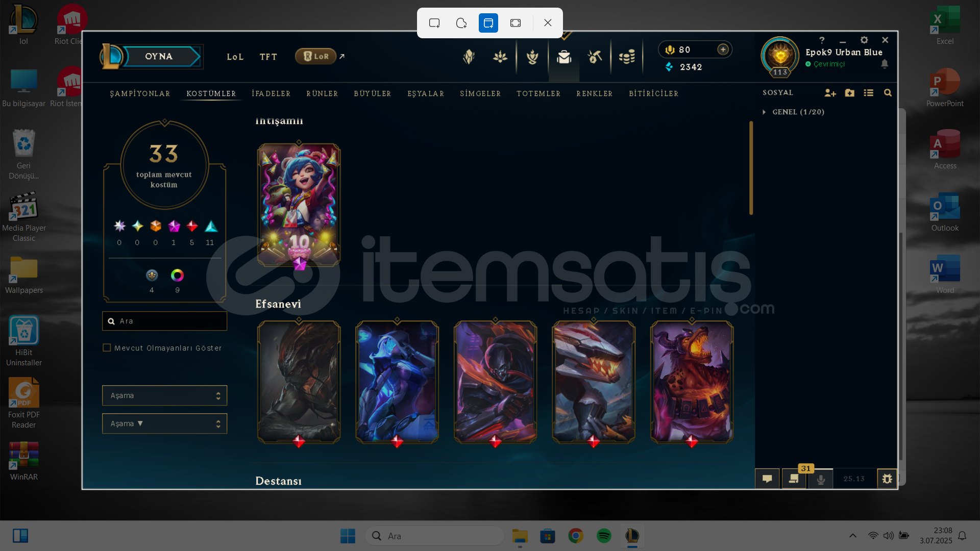The height and width of the screenshot is (551, 980).
Task: Select the snipping tool fullscreen mode
Action: (516, 23)
